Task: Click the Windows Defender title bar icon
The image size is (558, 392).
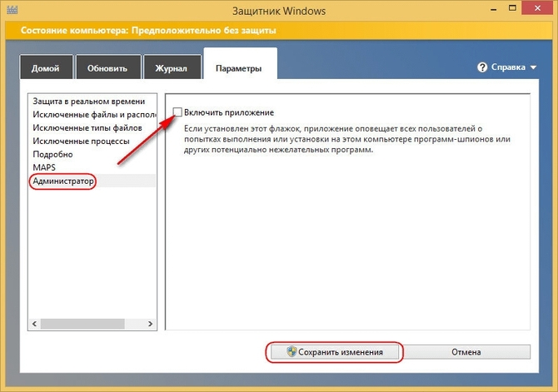Action: [x=12, y=10]
